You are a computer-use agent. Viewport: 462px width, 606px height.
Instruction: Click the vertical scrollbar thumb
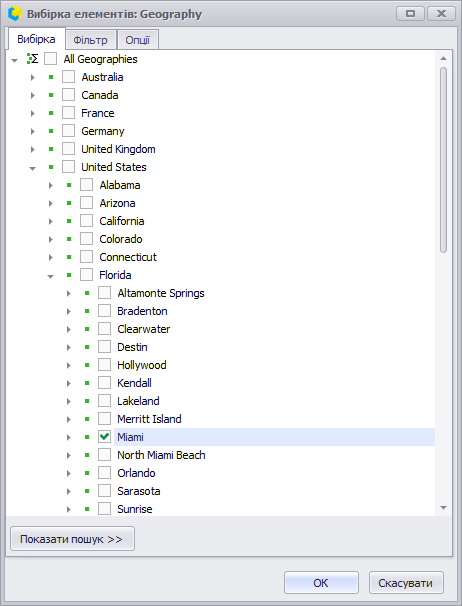(443, 160)
